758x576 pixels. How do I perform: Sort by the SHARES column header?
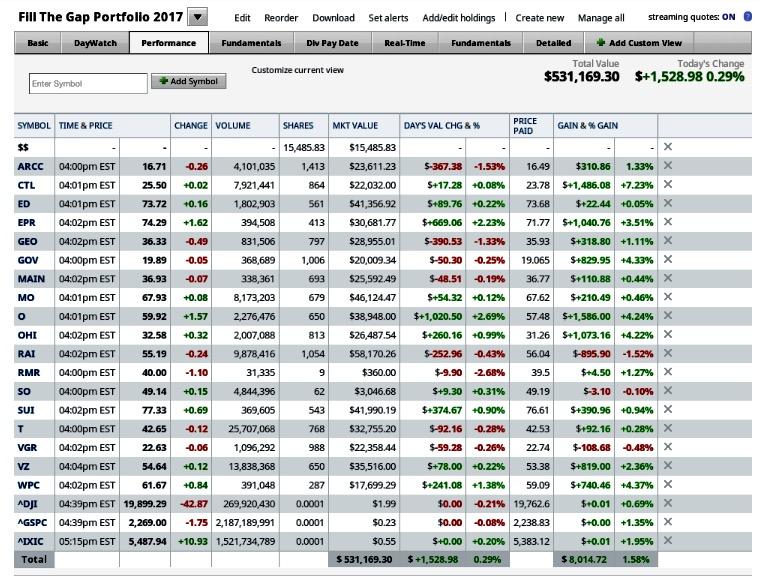click(x=298, y=126)
